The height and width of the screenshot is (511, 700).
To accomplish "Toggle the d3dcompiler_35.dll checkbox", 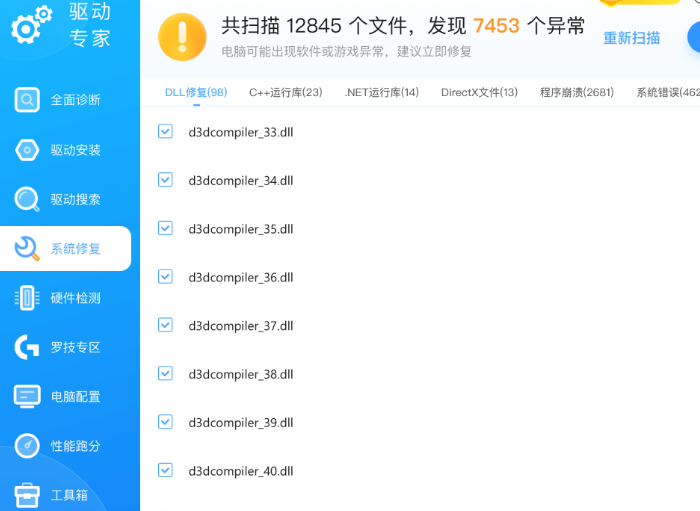I will (165, 228).
